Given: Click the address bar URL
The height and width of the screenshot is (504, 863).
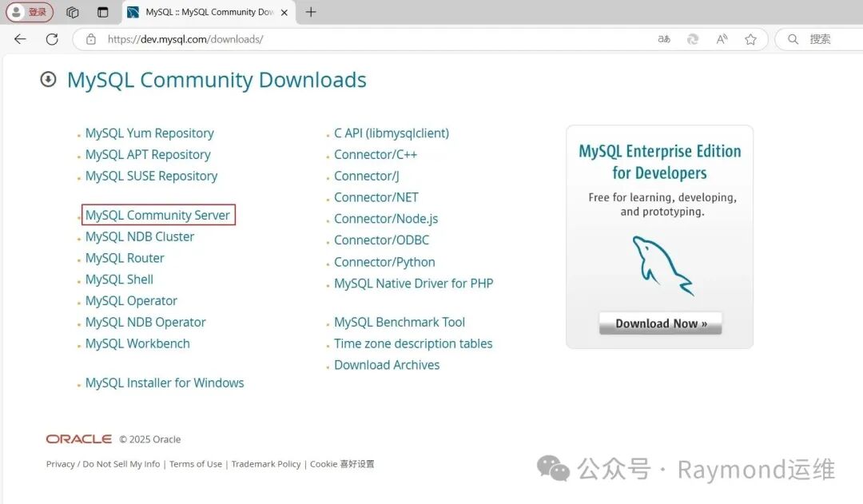Looking at the screenshot, I should click(185, 39).
